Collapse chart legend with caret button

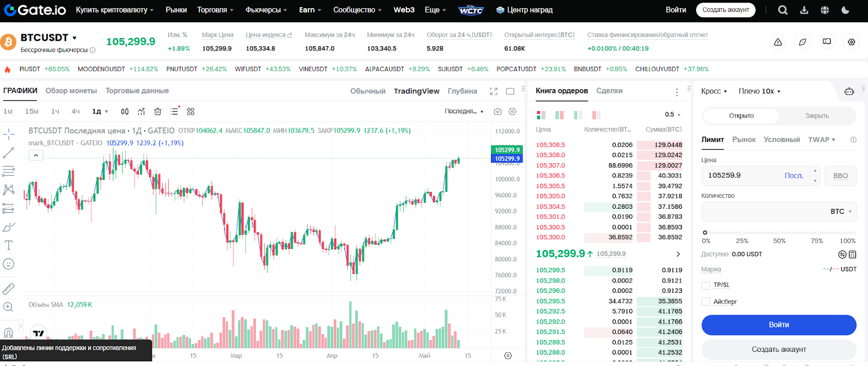click(36, 155)
